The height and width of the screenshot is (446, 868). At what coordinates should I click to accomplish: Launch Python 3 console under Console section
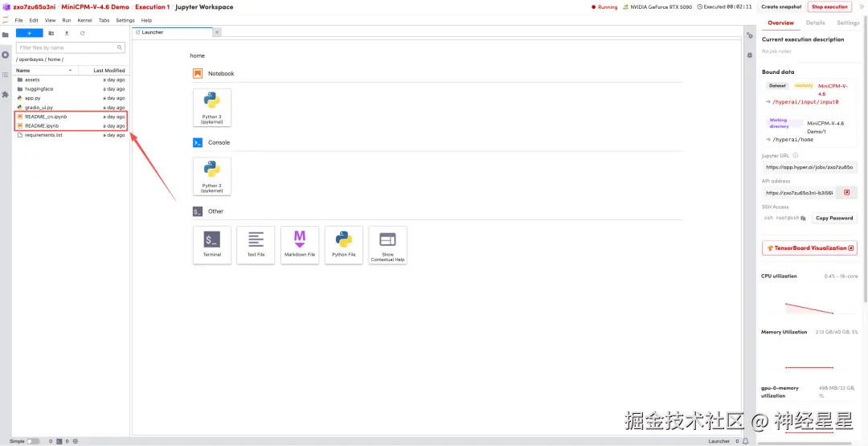212,176
